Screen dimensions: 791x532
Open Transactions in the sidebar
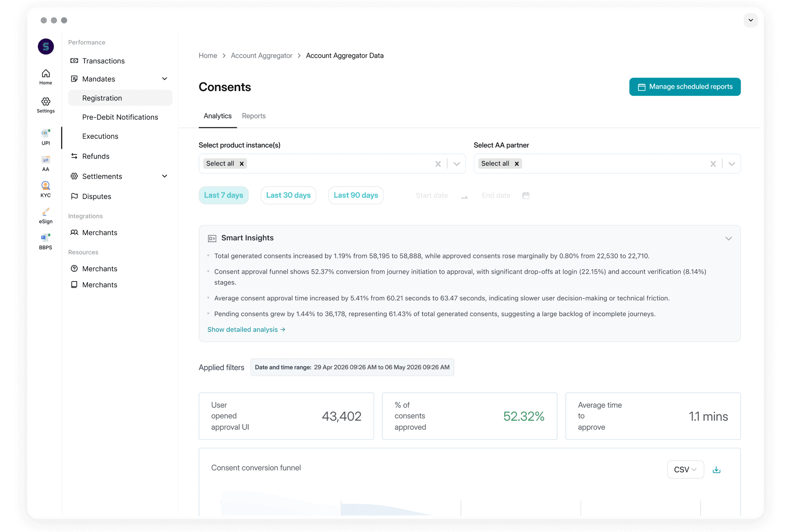click(x=103, y=61)
